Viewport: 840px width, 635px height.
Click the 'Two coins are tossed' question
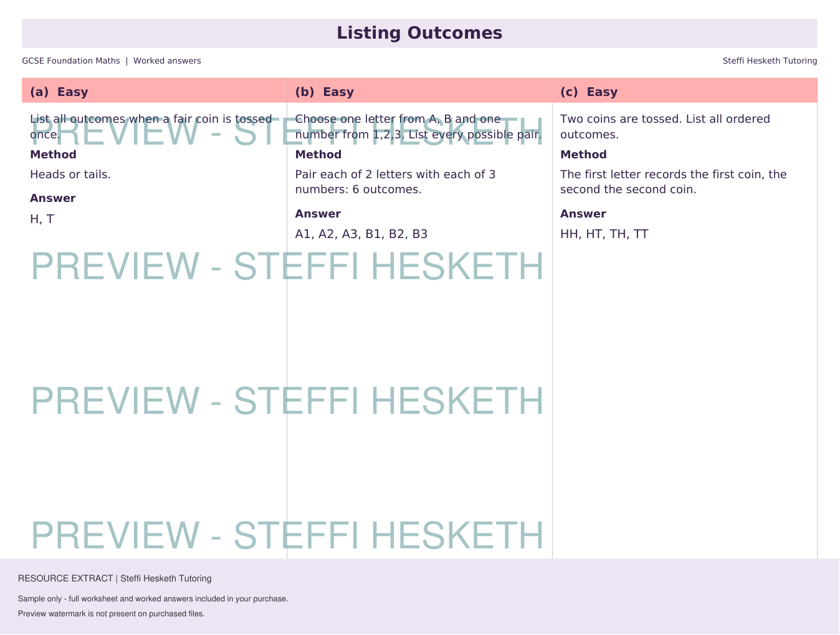[x=665, y=127]
